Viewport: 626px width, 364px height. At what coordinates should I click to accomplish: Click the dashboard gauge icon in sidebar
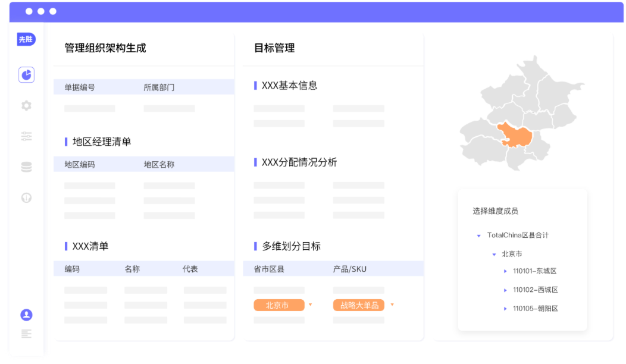(26, 197)
